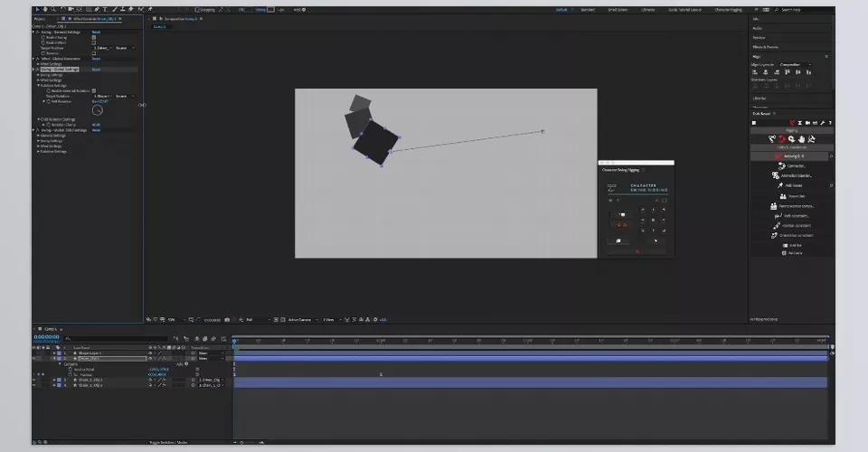Toggle the Self Rotation stopwatch
The image size is (868, 452).
click(49, 102)
